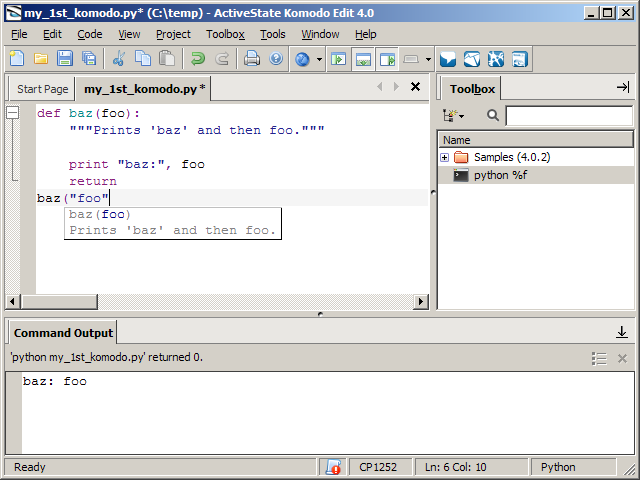640x480 pixels.
Task: Toggle the command output list view icon
Action: click(599, 359)
